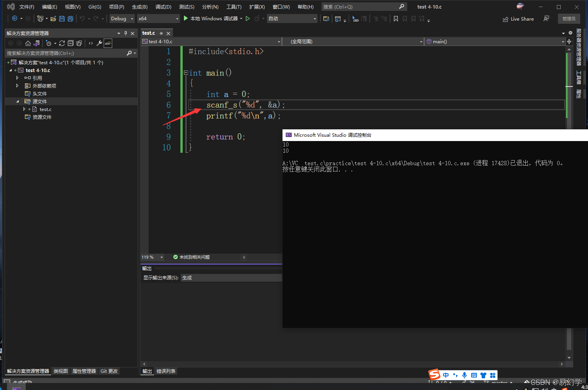This screenshot has height=390, width=588.
Task: Switch to the 错误列表 tab
Action: point(166,371)
